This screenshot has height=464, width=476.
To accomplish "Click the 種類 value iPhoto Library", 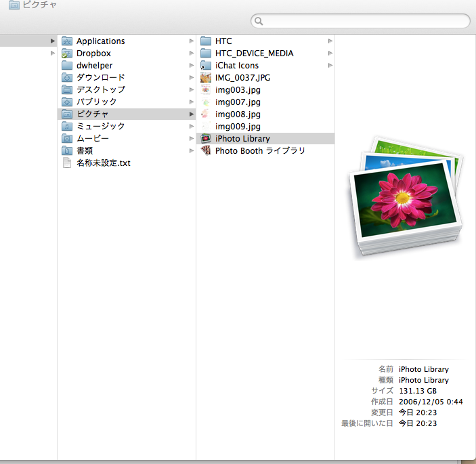I will tap(424, 380).
